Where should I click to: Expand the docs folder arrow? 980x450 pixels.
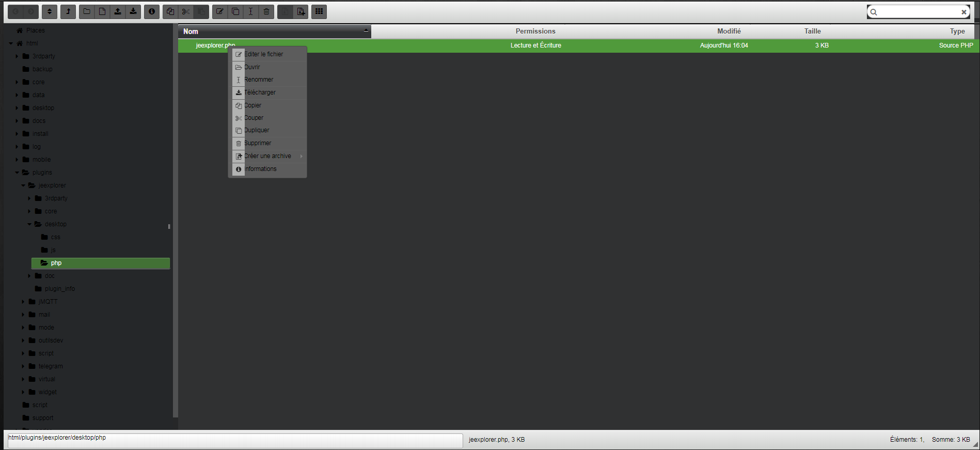pos(17,121)
